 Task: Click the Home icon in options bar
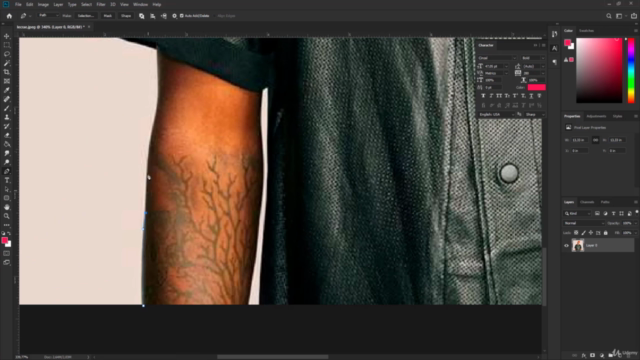pyautogui.click(x=9, y=16)
